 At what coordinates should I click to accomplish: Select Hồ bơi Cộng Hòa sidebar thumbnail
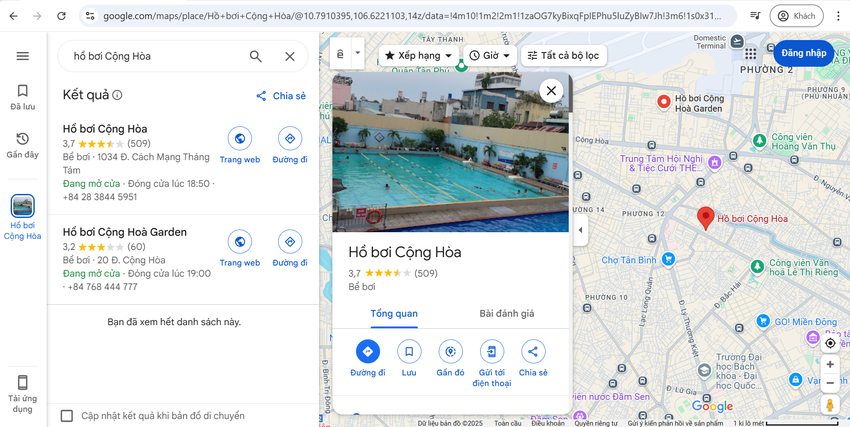click(23, 217)
